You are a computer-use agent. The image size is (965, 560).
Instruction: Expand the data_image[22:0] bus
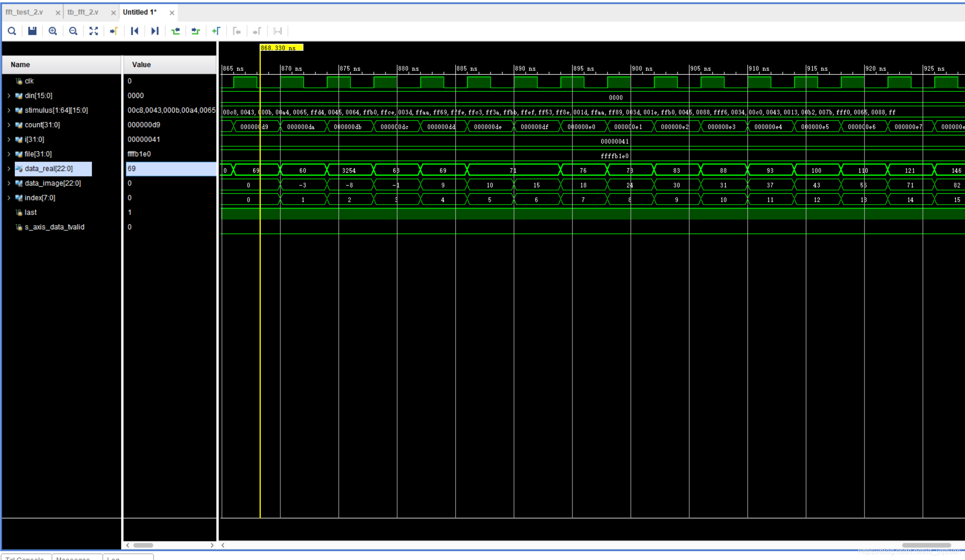(x=8, y=183)
